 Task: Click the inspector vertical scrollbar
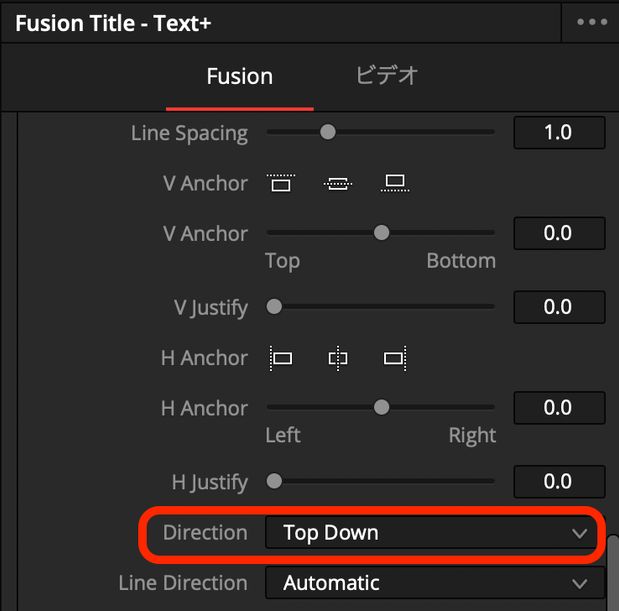pyautogui.click(x=613, y=572)
